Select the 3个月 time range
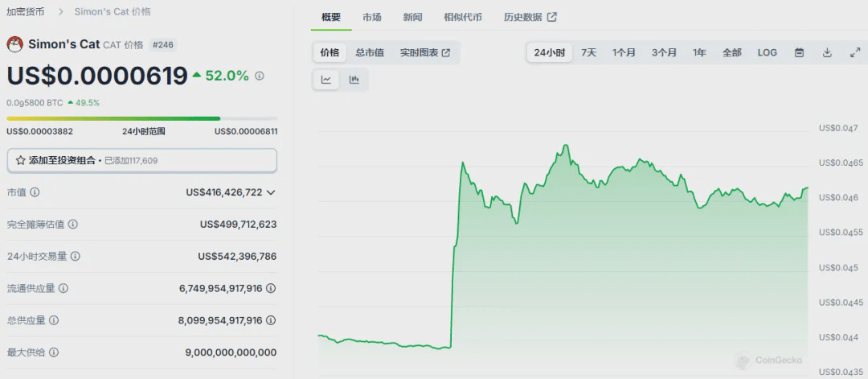868x379 pixels. click(664, 52)
